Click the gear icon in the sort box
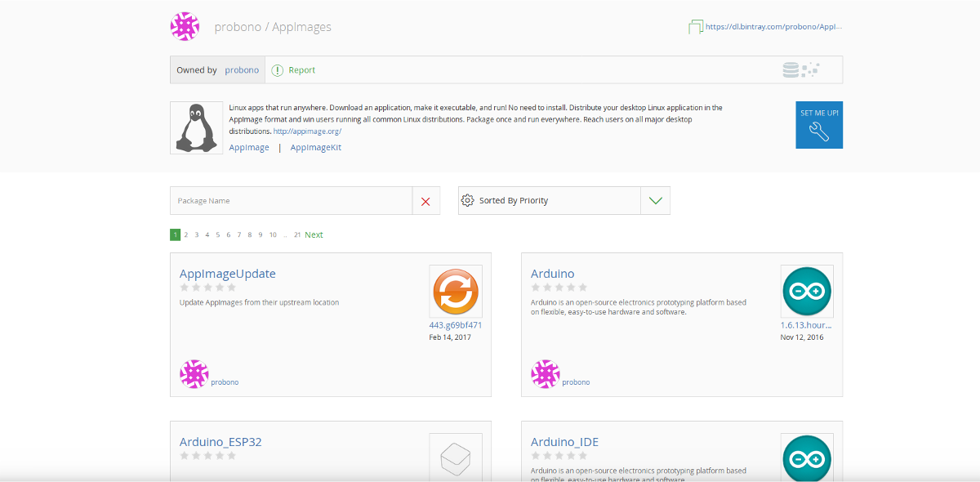Image resolution: width=980 pixels, height=482 pixels. (x=468, y=200)
